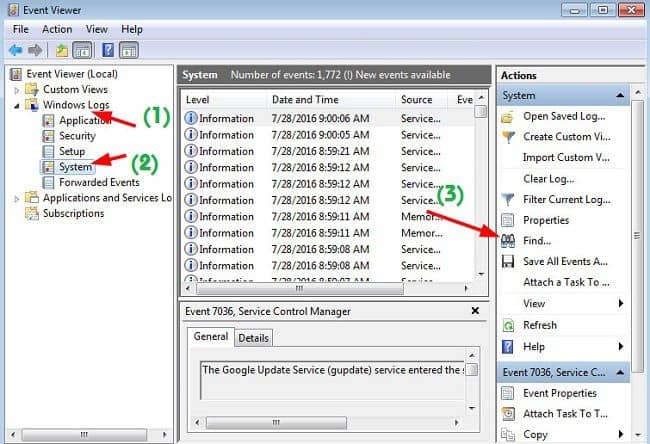This screenshot has height=444, width=650.
Task: Click Clear Log in Actions pane
Action: [x=550, y=179]
